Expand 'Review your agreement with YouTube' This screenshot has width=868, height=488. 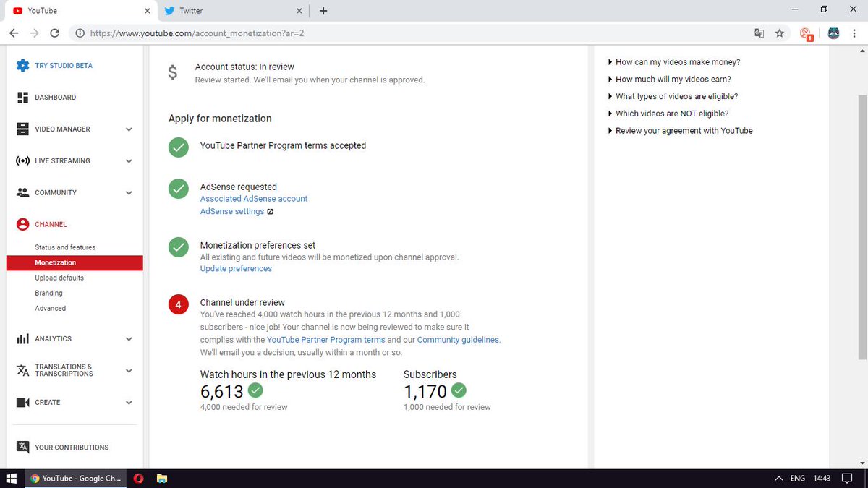(x=681, y=131)
